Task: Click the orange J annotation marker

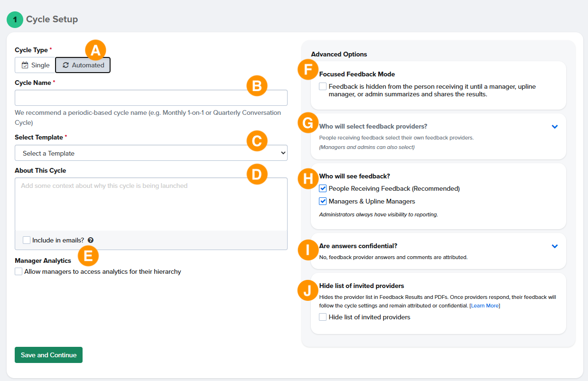Action: click(308, 290)
